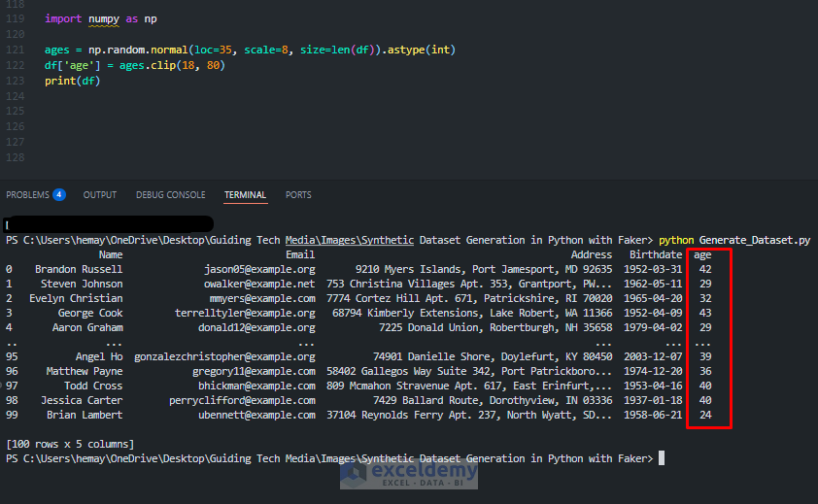Click birthdate 1965-04-20
Screen dimensions: 818x504
tap(653, 298)
